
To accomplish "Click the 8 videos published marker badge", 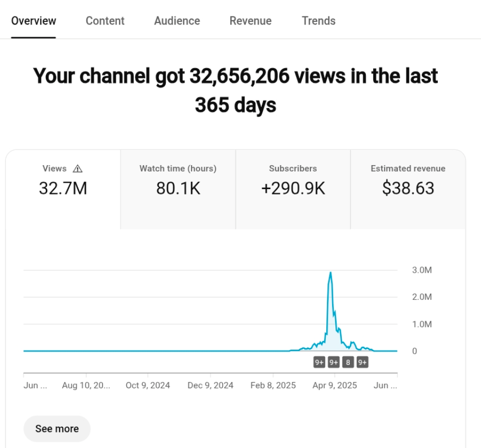I will (x=348, y=363).
